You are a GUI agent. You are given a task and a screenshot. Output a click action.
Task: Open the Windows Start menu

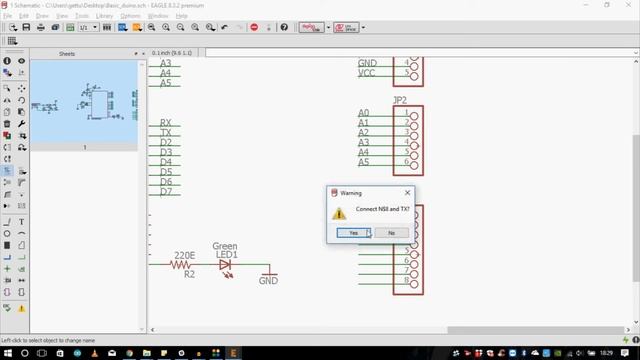(7, 353)
